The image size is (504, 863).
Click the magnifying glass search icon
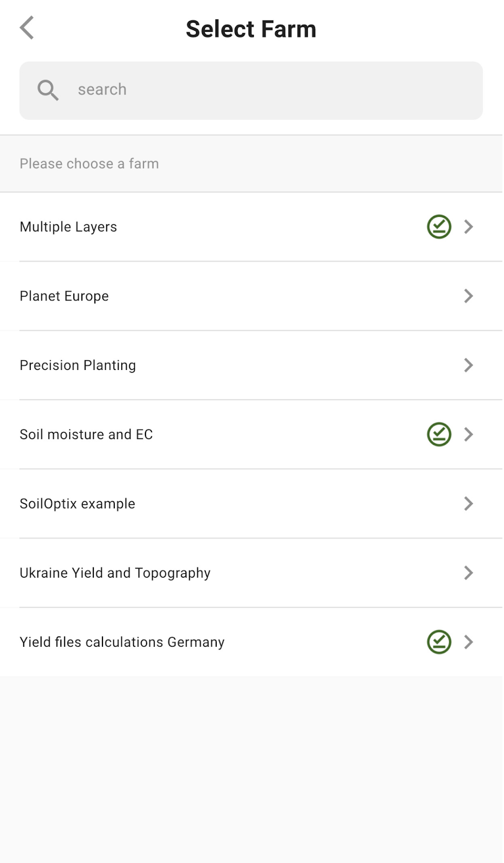tap(48, 90)
